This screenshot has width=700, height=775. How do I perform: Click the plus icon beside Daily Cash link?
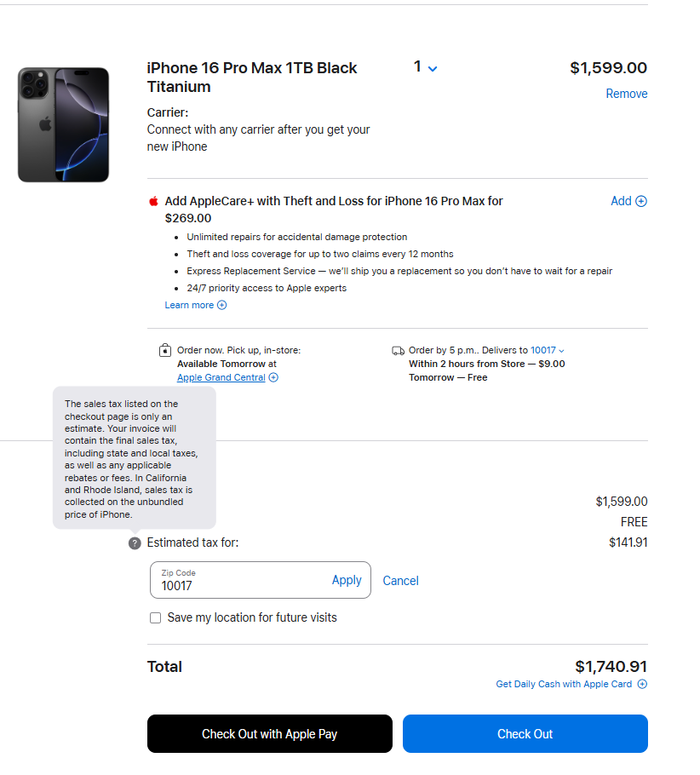[642, 684]
